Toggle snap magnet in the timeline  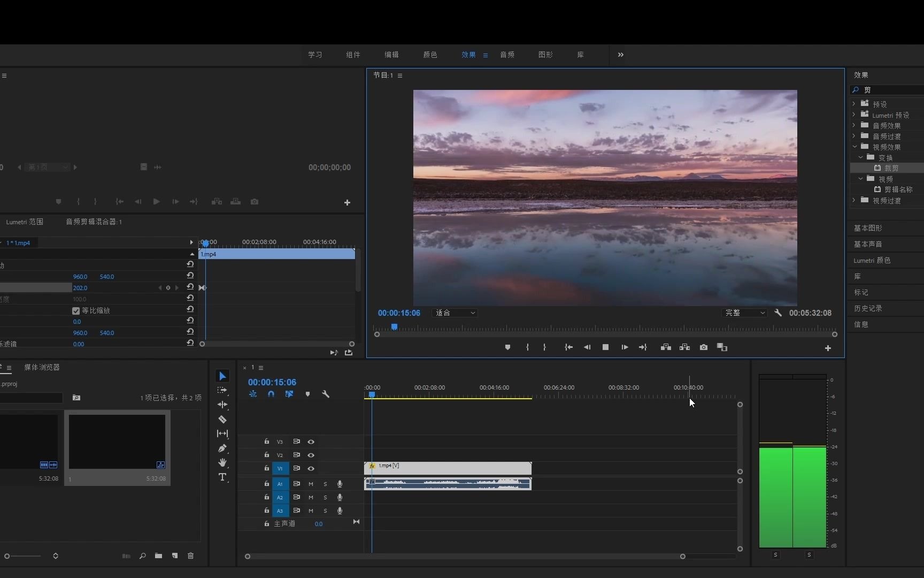tap(271, 394)
